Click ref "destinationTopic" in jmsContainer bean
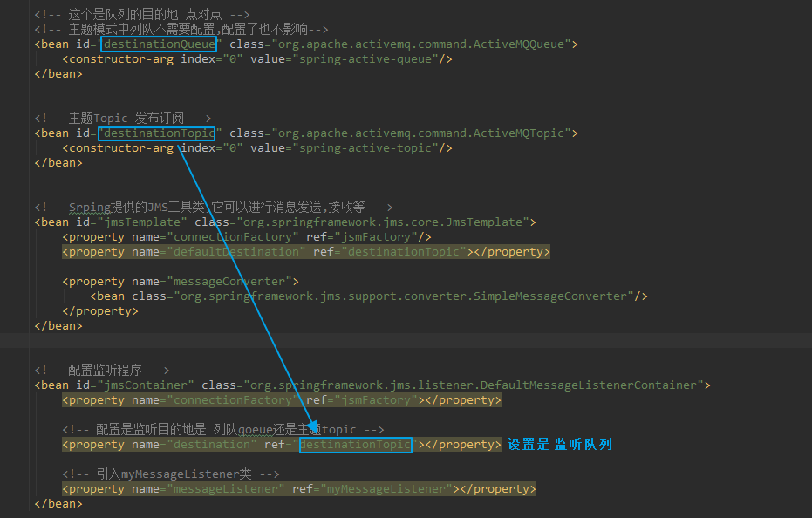Image resolution: width=812 pixels, height=518 pixels. point(355,445)
